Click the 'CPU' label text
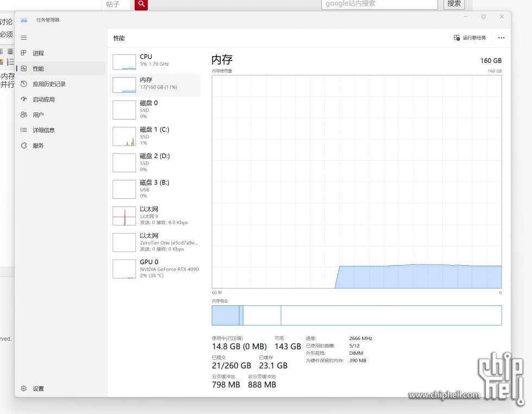The width and height of the screenshot is (532, 414). tap(146, 57)
